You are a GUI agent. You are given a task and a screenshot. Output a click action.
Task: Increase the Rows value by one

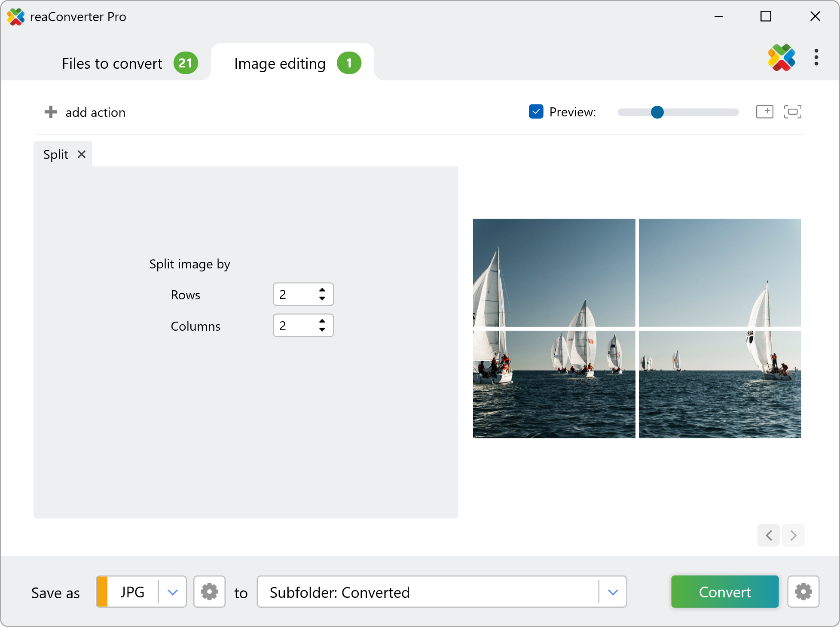tap(322, 290)
